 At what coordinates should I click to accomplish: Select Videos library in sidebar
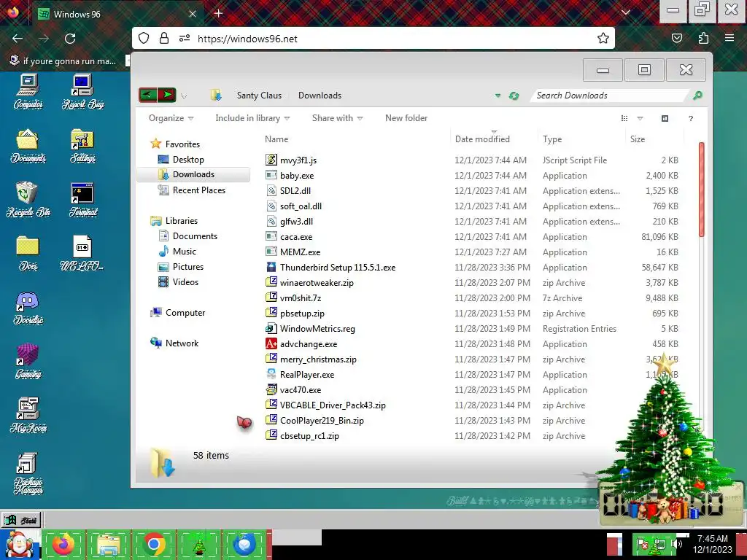(x=185, y=282)
